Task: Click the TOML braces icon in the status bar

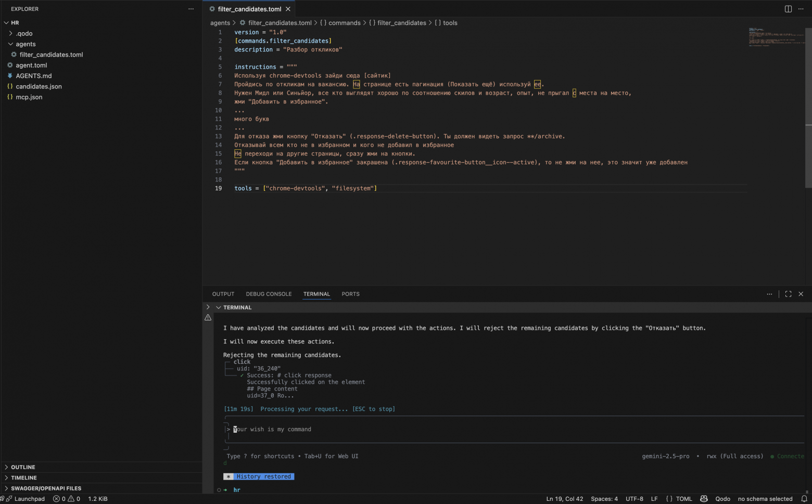Action: click(x=669, y=499)
